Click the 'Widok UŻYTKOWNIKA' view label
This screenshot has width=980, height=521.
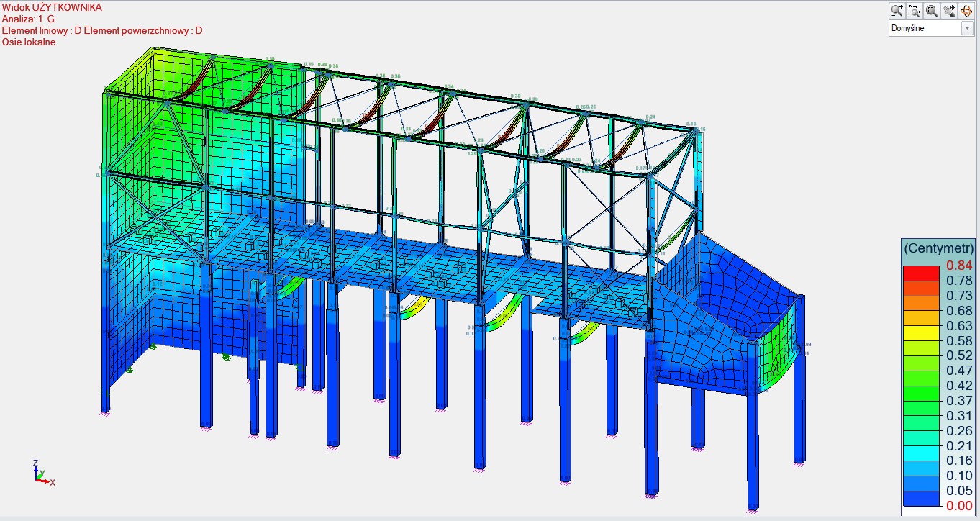tap(52, 7)
